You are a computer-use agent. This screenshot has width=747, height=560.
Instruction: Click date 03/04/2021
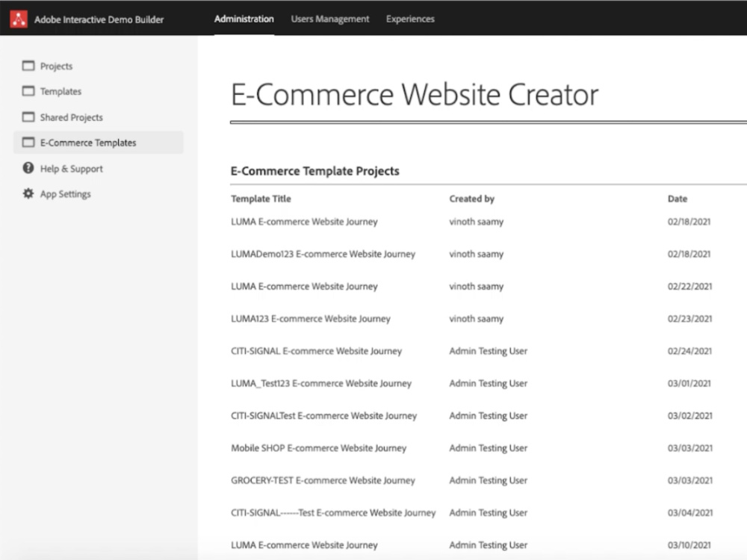pos(690,513)
